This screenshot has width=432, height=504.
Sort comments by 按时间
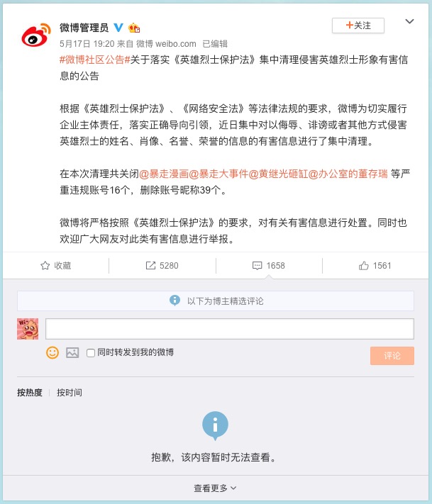tap(70, 393)
